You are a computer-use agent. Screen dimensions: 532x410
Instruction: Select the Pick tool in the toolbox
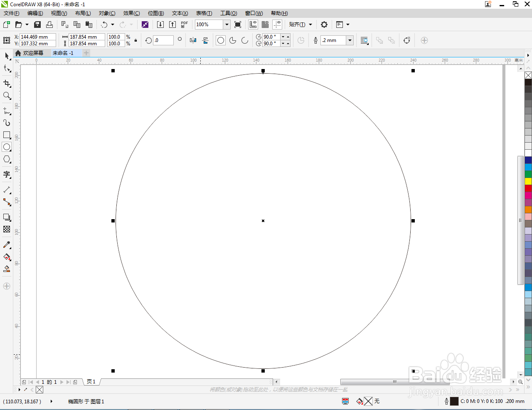(x=7, y=56)
